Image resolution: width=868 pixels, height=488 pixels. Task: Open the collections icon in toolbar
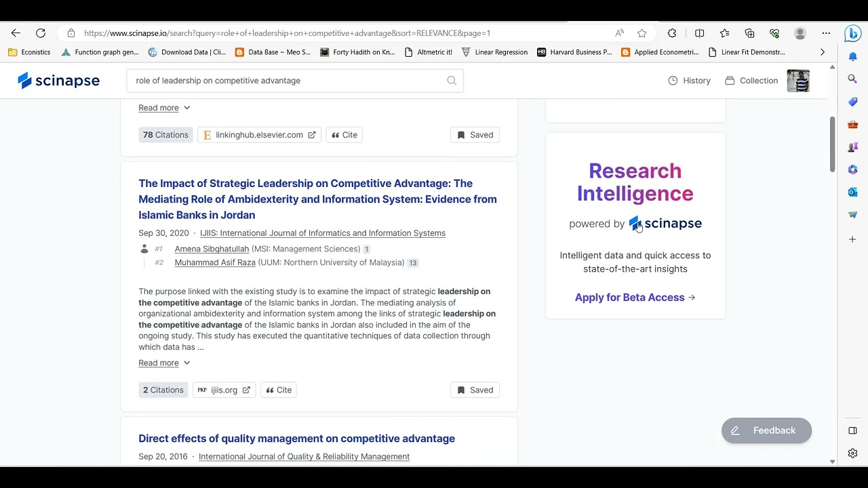coord(749,33)
